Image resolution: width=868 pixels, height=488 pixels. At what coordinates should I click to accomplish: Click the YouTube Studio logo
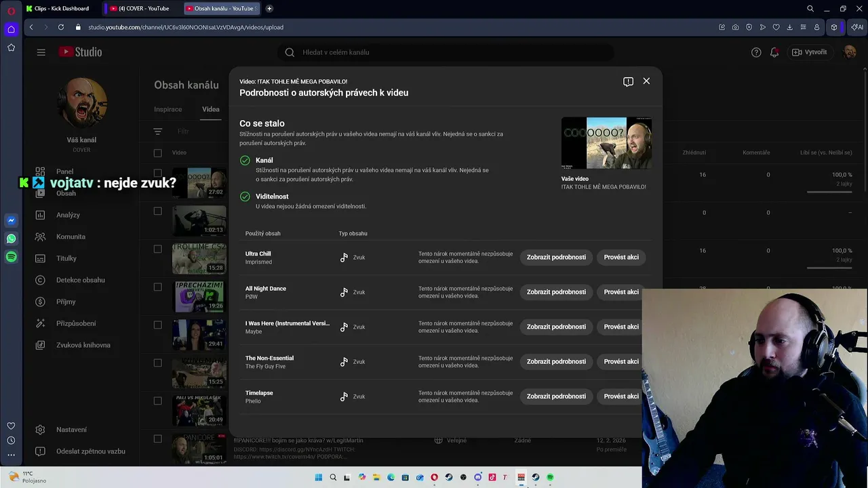pos(80,52)
